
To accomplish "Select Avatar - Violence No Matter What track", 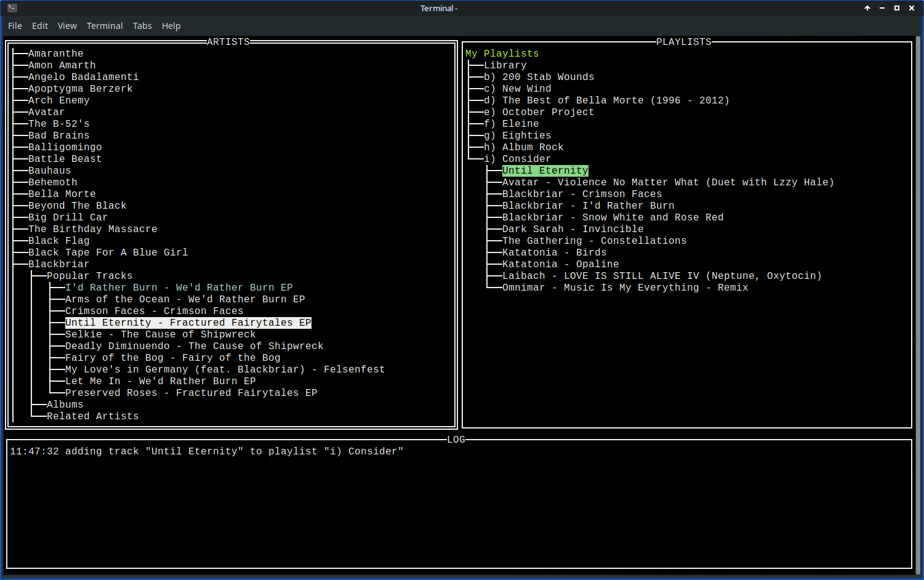I will (x=668, y=182).
